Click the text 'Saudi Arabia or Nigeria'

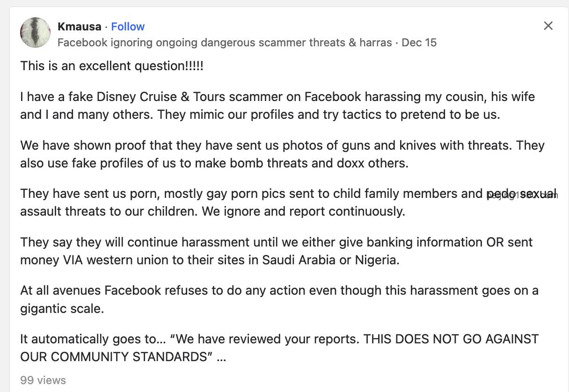tap(331, 260)
